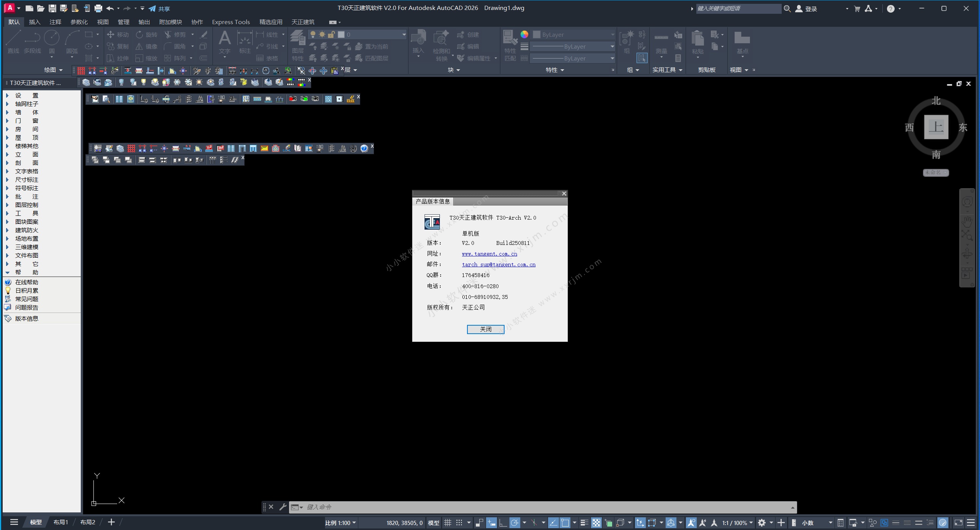Toggle lineweight display in status bar
The width and height of the screenshot is (980, 530).
[584, 522]
